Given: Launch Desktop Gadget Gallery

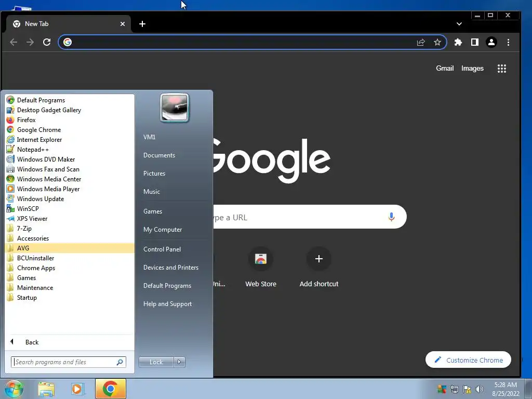Looking at the screenshot, I should point(70,110).
